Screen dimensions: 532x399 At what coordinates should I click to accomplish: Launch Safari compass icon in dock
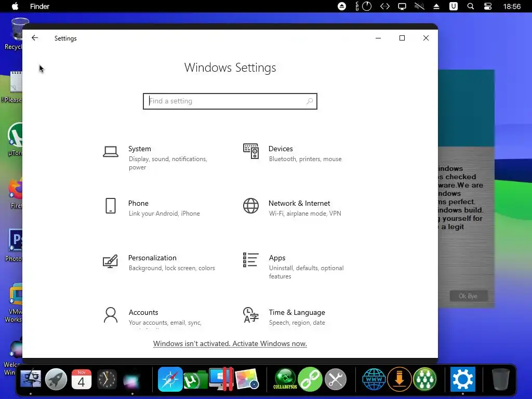pyautogui.click(x=170, y=379)
